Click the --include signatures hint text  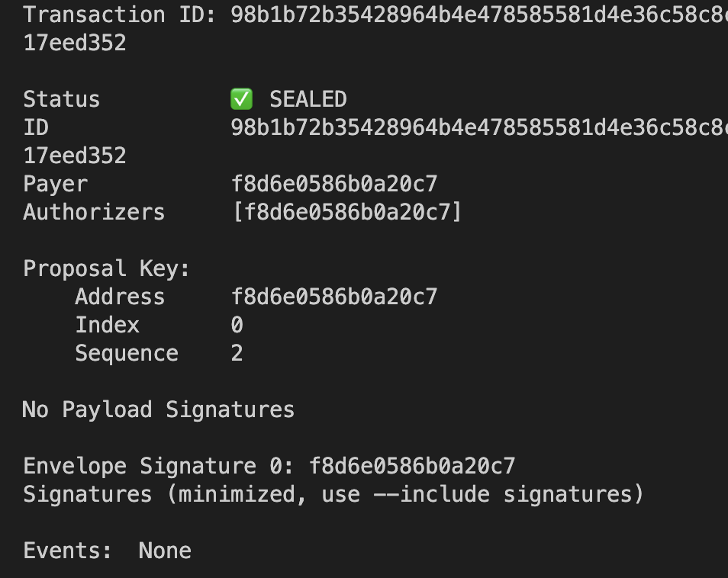508,494
